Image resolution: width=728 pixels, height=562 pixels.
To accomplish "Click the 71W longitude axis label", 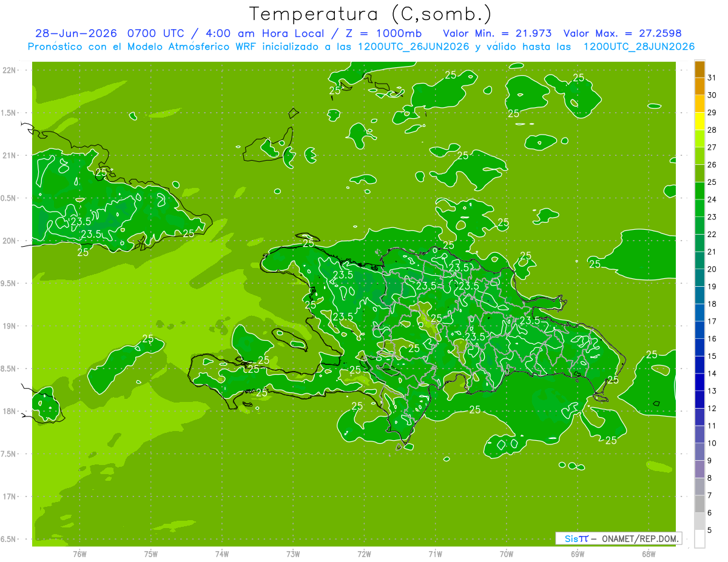I will click(435, 554).
